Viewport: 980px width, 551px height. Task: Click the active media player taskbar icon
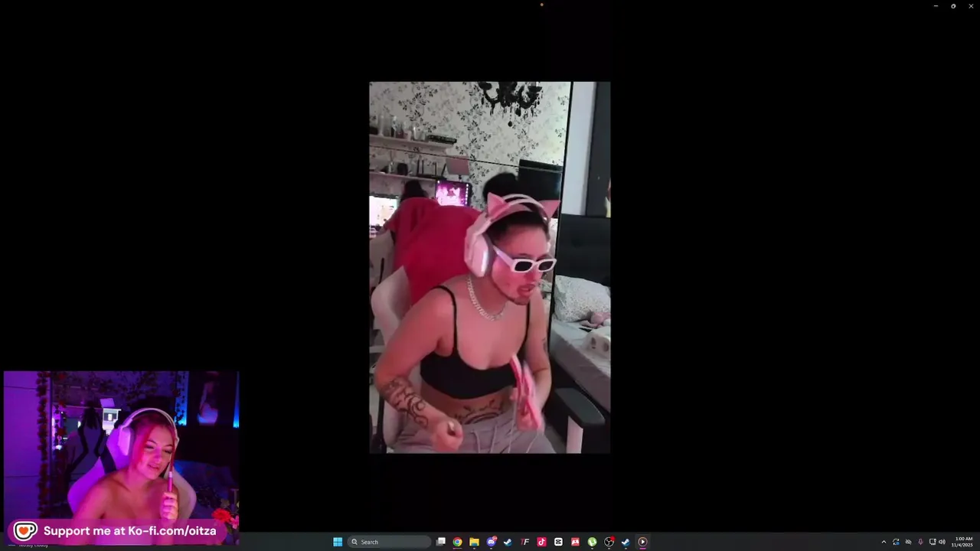[x=642, y=542]
